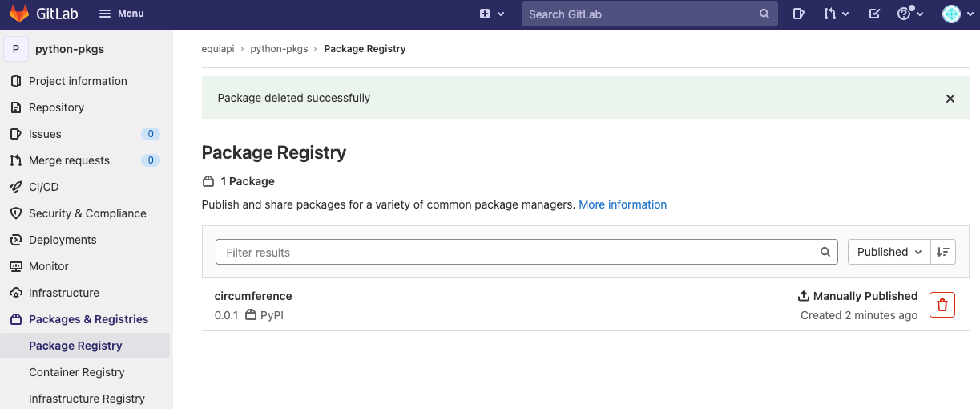The height and width of the screenshot is (409, 980).
Task: Open the user avatar menu
Action: tap(955, 14)
